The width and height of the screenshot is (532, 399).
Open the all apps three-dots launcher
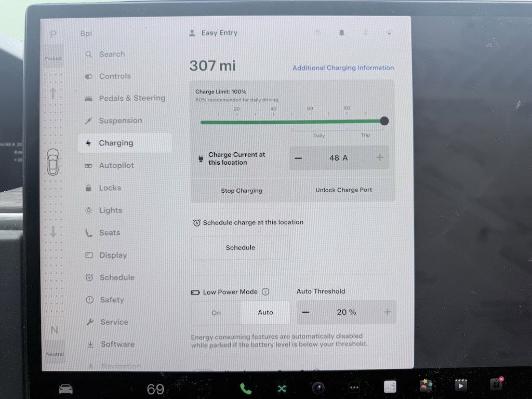click(354, 388)
